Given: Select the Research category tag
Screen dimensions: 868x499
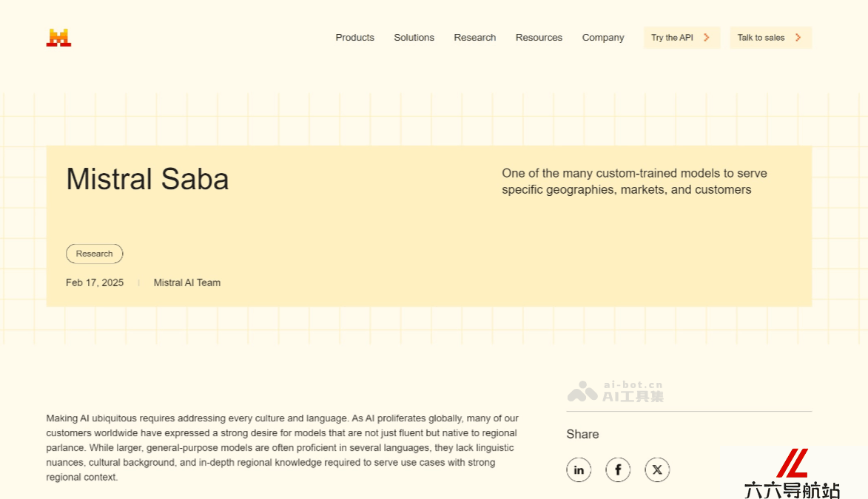Looking at the screenshot, I should click(95, 254).
